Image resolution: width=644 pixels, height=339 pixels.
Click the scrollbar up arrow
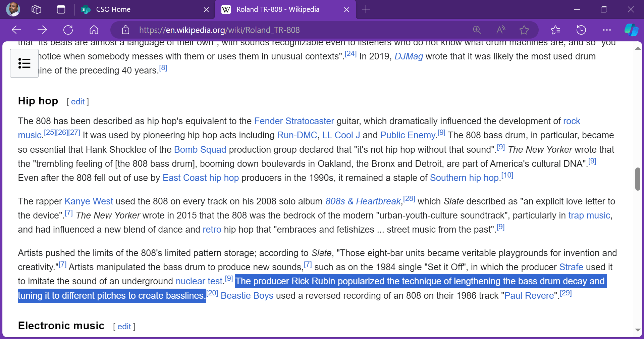point(638,48)
